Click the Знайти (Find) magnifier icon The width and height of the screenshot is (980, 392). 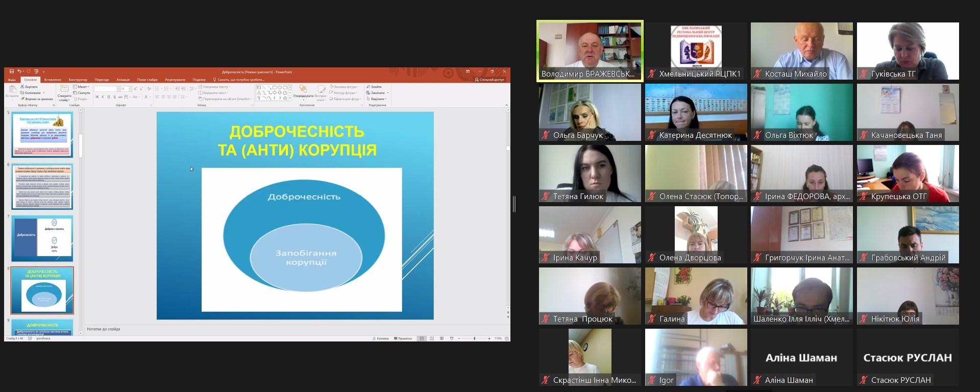coord(369,87)
